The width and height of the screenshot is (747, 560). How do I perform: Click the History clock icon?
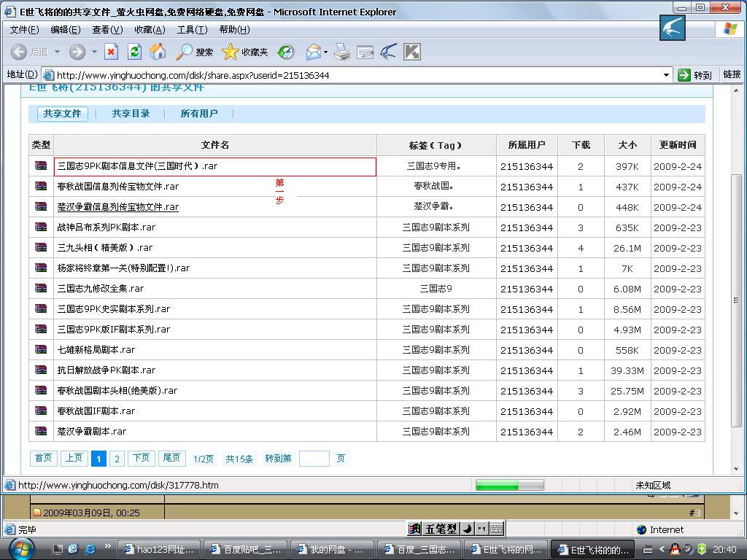[286, 52]
